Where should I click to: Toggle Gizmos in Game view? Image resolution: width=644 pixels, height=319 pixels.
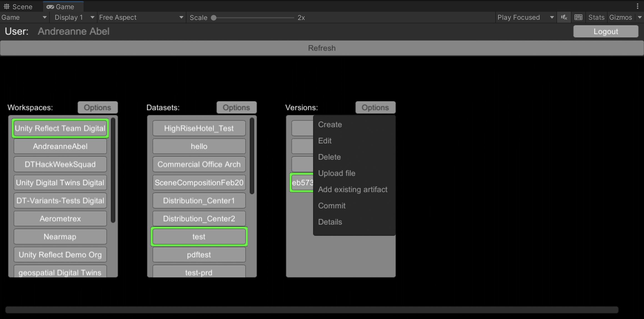[x=620, y=17]
